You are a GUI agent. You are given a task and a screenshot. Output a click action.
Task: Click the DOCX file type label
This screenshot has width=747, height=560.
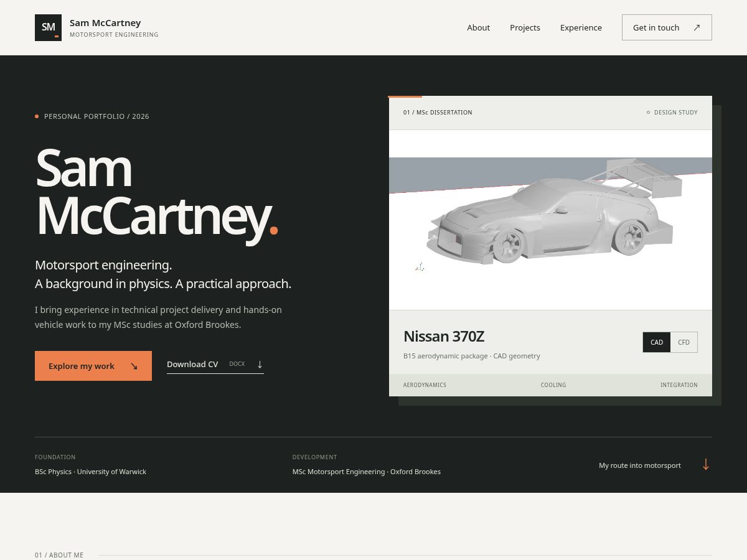[x=237, y=364]
